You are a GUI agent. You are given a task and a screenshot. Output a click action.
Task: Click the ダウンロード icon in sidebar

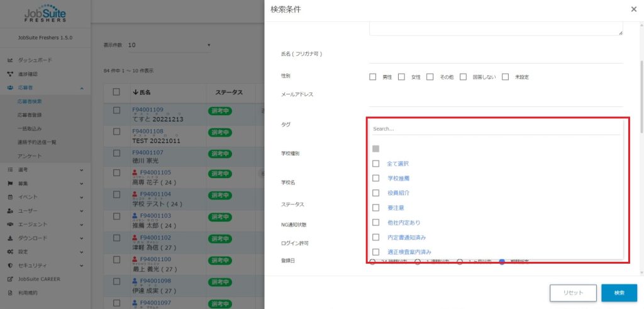[10, 238]
